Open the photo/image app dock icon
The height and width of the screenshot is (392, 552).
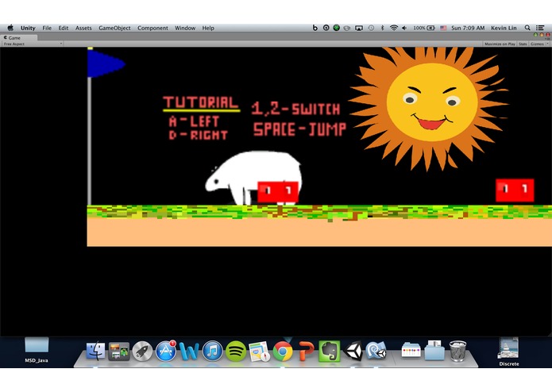pos(119,351)
